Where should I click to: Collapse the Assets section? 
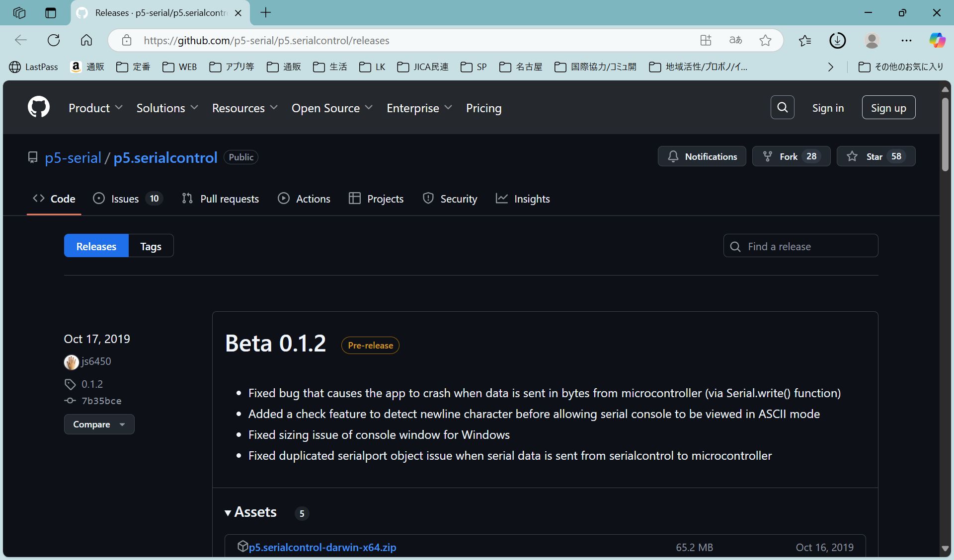251,512
